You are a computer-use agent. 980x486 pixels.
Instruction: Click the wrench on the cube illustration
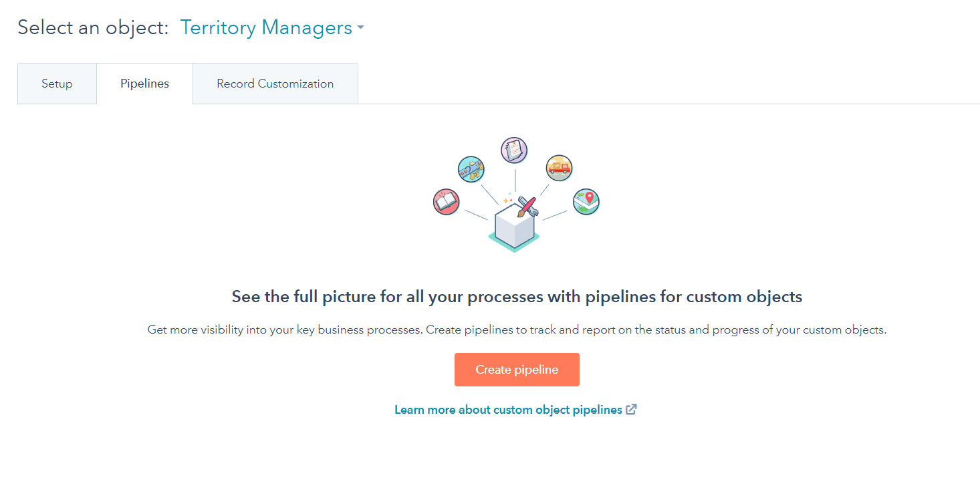click(534, 212)
